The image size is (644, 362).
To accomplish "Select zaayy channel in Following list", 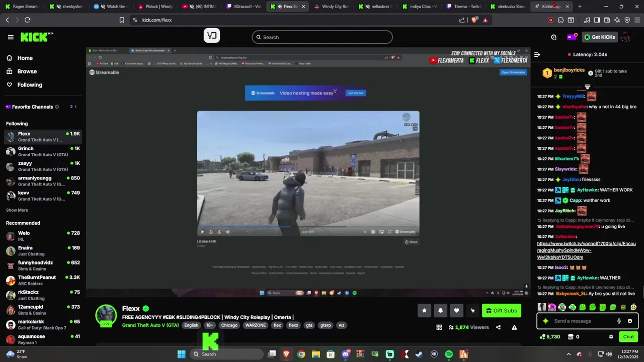I will [43, 166].
